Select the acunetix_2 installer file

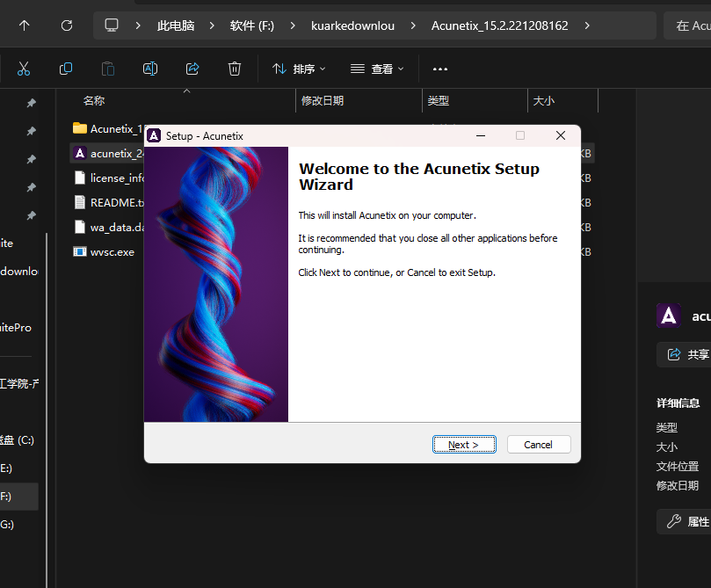(x=108, y=153)
